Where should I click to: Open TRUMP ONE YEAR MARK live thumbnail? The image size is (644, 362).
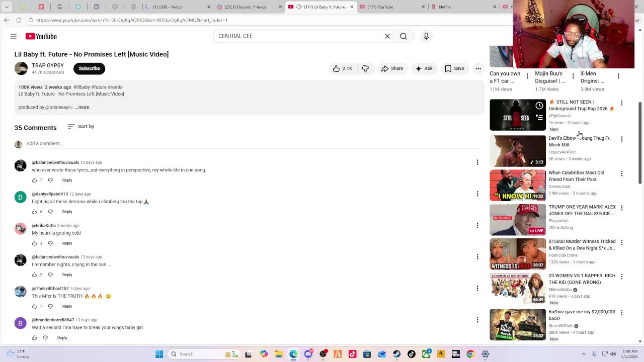tap(517, 220)
